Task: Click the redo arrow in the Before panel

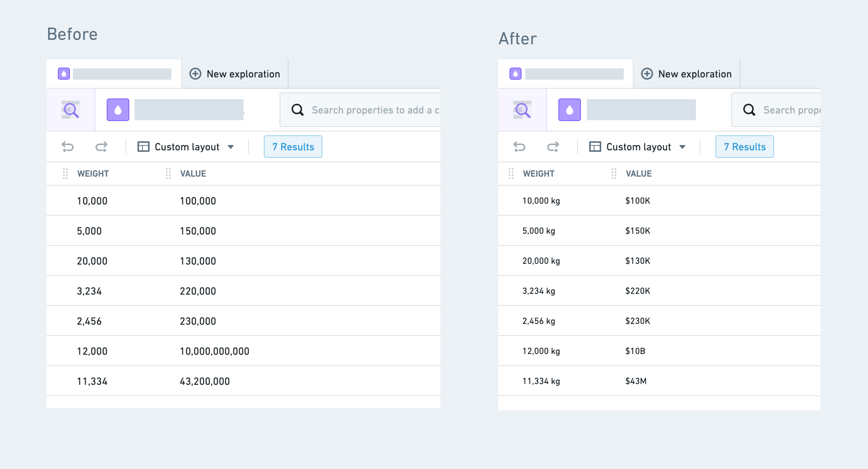Action: pos(101,147)
